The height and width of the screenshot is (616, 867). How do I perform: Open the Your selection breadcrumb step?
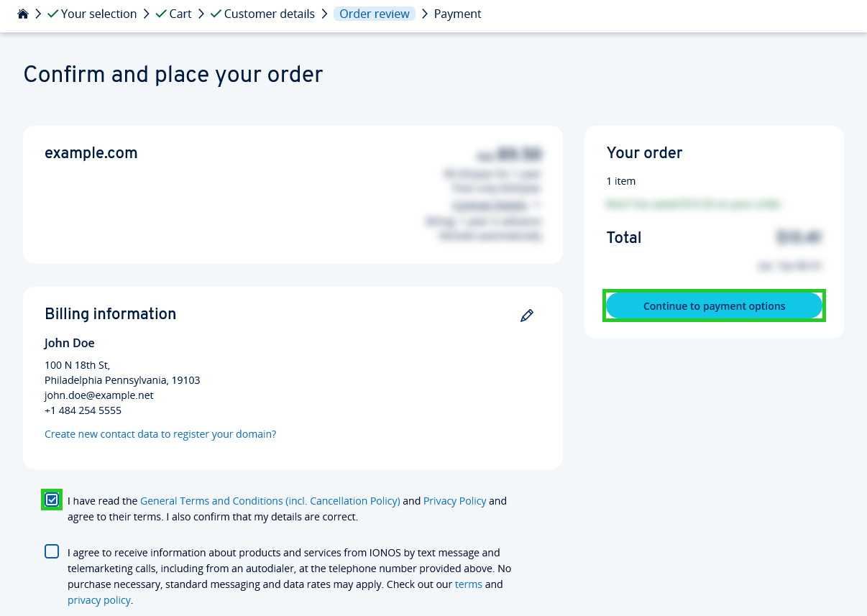click(99, 14)
